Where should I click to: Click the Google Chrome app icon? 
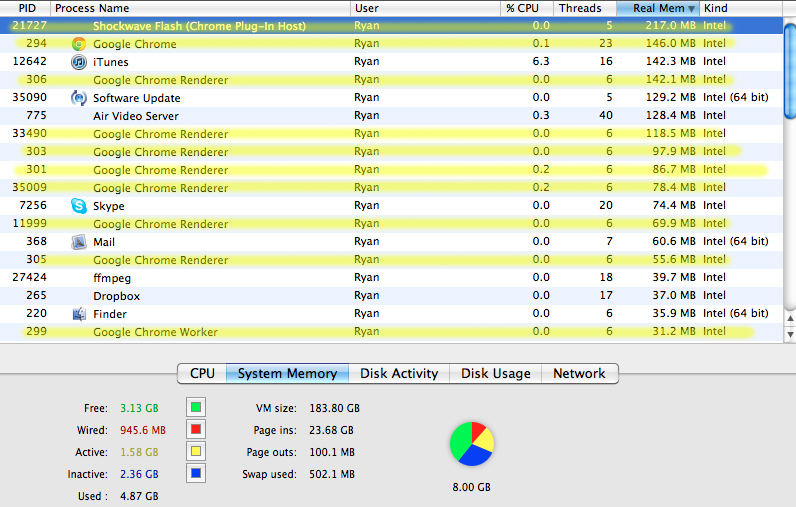(x=79, y=44)
